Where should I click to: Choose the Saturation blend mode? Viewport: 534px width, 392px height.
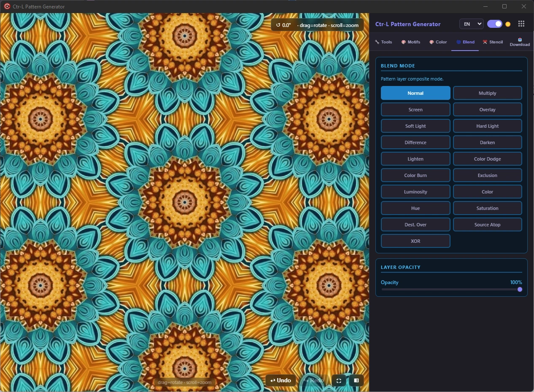(488, 208)
